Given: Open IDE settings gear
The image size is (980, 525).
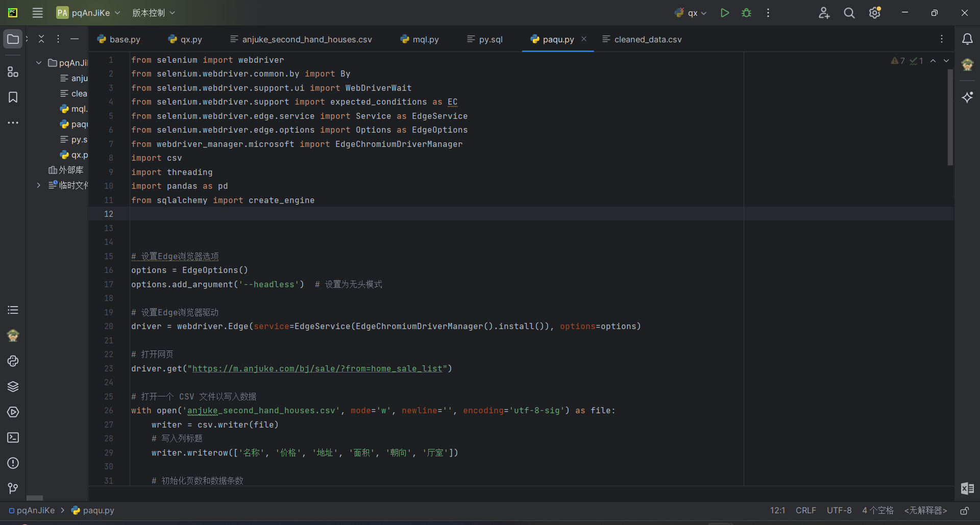Looking at the screenshot, I should point(875,13).
